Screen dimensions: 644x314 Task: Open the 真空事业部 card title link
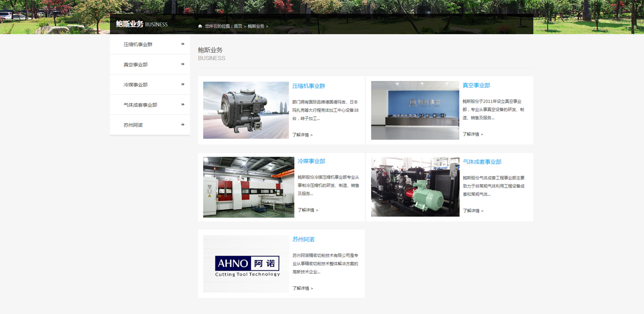[x=476, y=85]
